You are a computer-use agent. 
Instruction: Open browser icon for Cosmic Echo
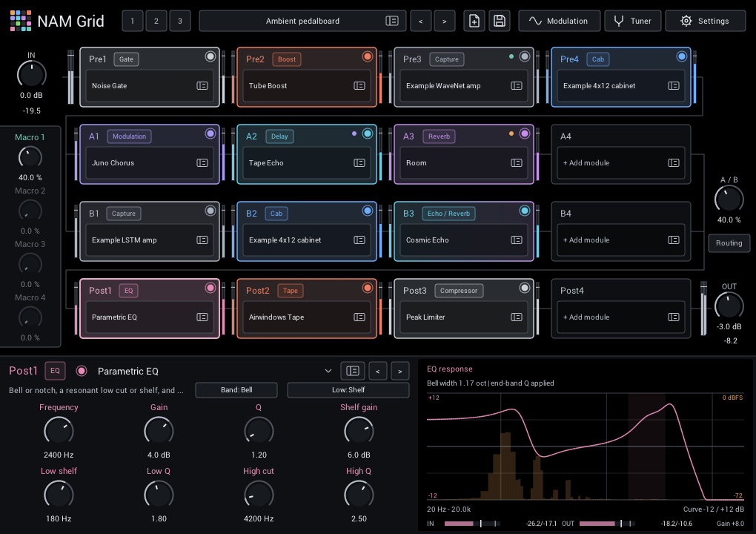517,240
